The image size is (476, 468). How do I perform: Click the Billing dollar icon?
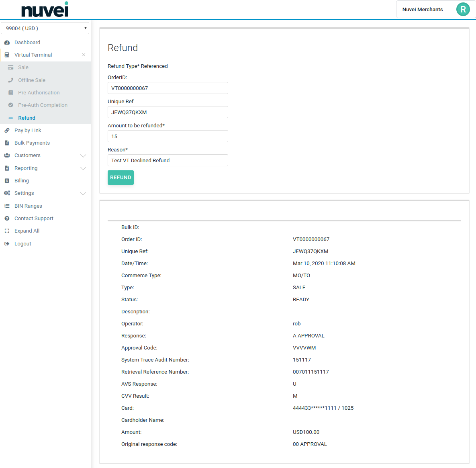7,181
